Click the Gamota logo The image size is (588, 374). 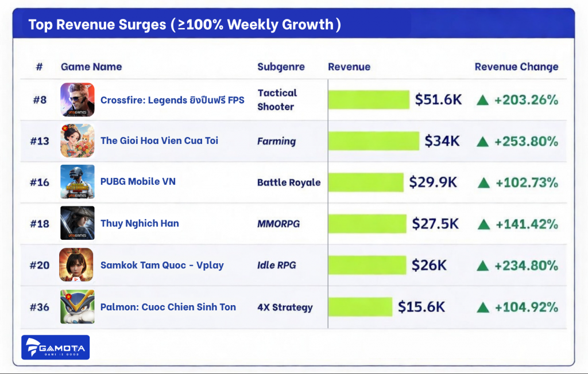pyautogui.click(x=55, y=348)
